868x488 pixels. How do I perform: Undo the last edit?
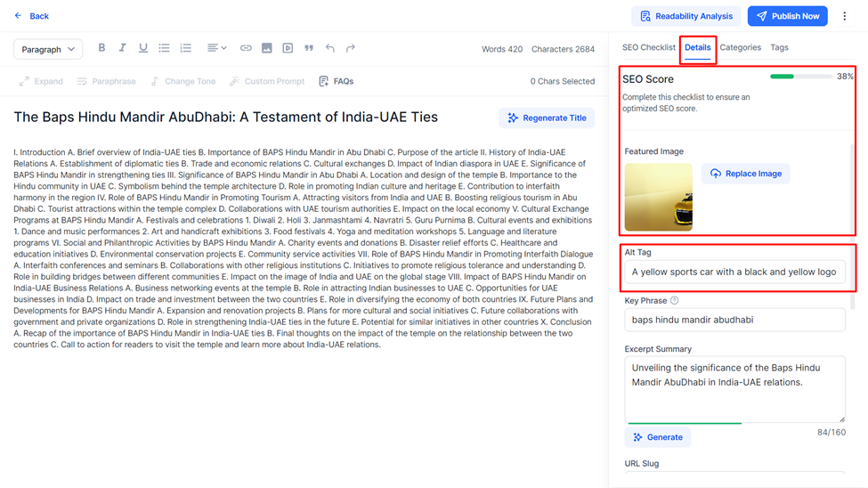point(330,48)
